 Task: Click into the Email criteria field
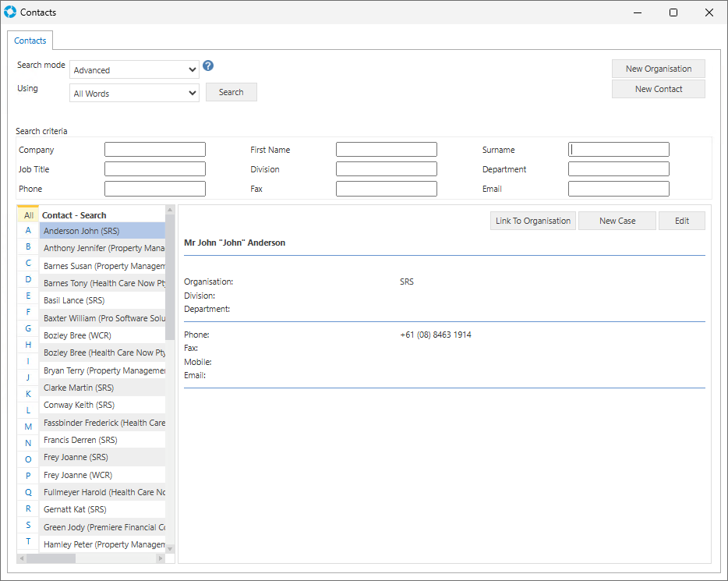(618, 189)
